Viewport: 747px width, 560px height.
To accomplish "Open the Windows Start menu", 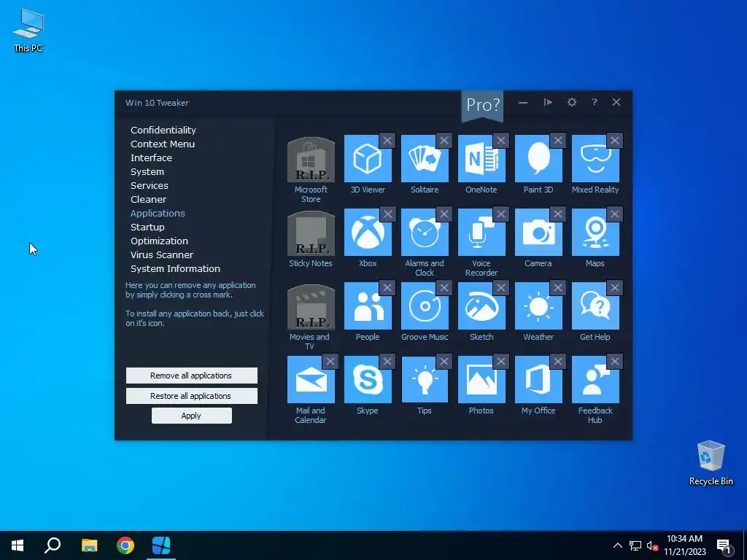I will click(x=18, y=545).
